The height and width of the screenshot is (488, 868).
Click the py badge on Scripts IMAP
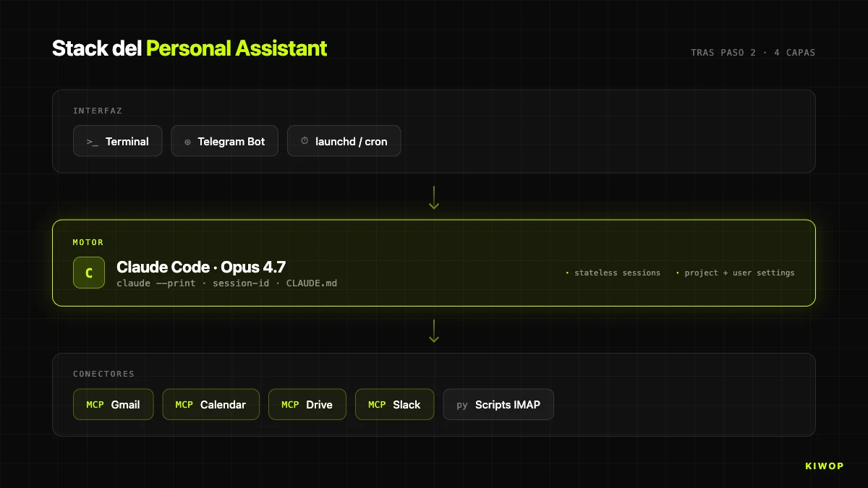click(x=462, y=405)
